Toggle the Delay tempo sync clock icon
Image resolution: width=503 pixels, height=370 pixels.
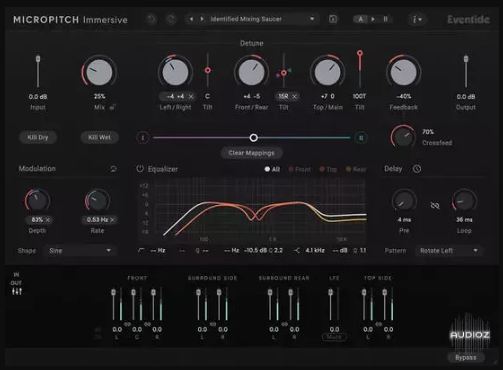(417, 169)
